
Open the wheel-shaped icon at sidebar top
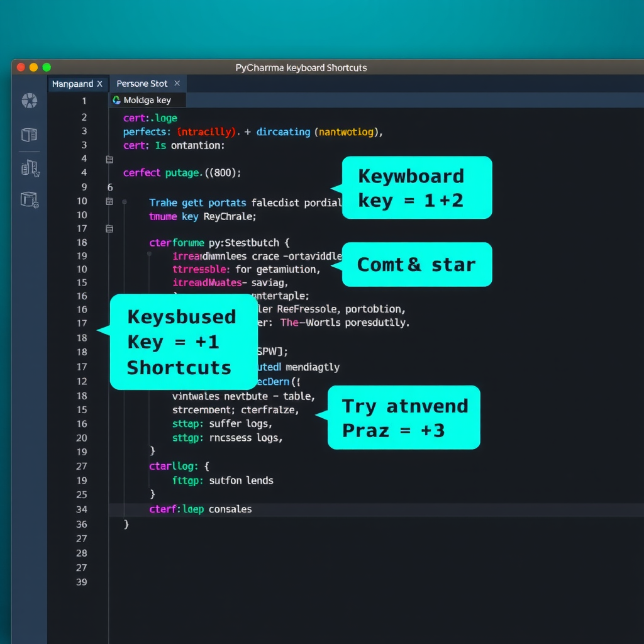point(30,101)
